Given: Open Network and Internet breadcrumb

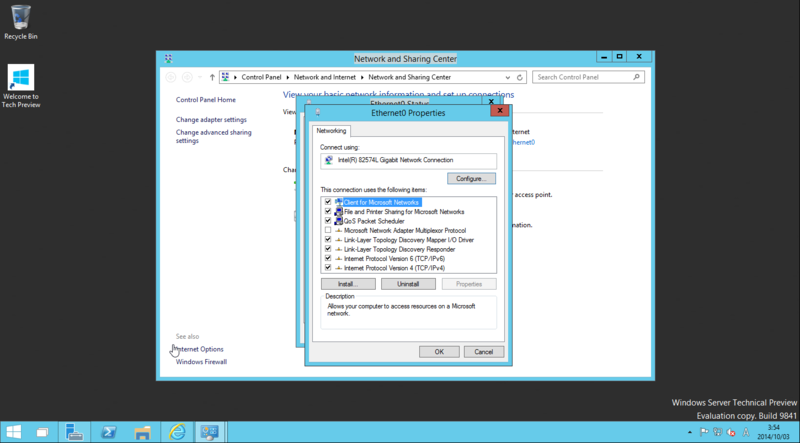Looking at the screenshot, I should 324,77.
